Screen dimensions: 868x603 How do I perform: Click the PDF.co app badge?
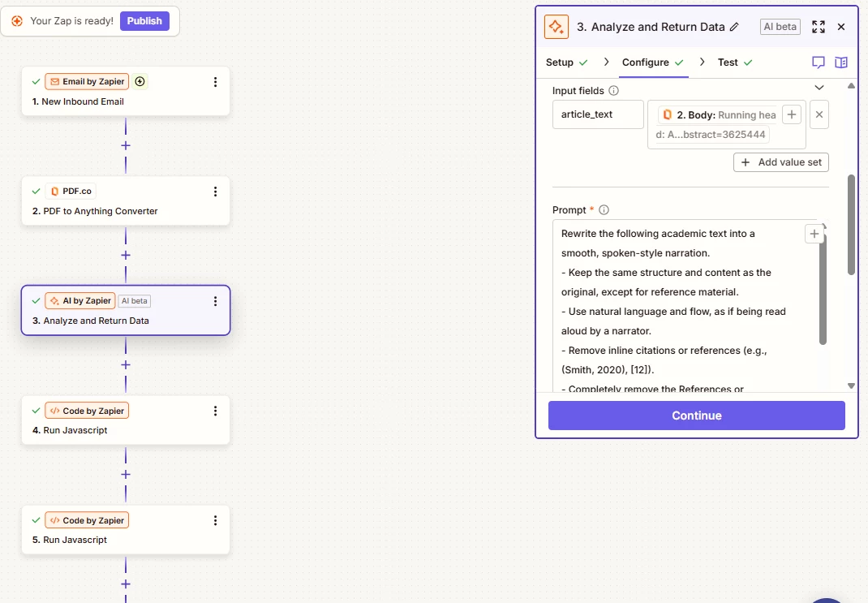(x=71, y=191)
